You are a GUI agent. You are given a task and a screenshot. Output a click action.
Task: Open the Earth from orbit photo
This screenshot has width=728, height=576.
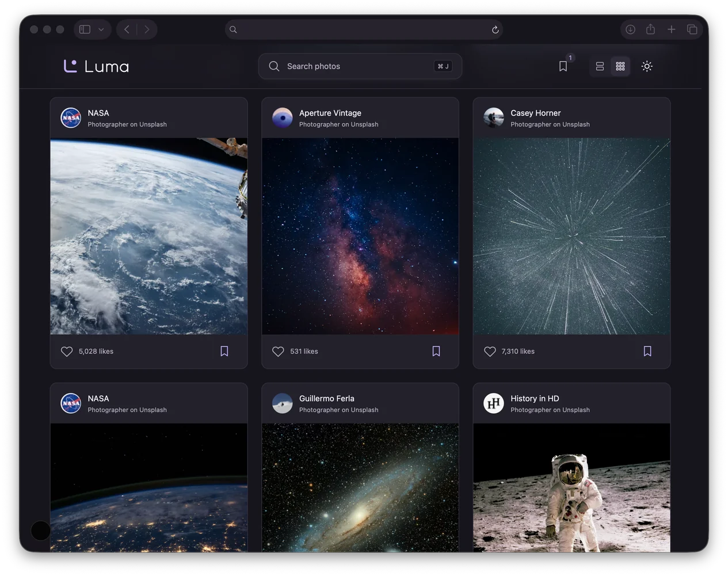(x=149, y=236)
